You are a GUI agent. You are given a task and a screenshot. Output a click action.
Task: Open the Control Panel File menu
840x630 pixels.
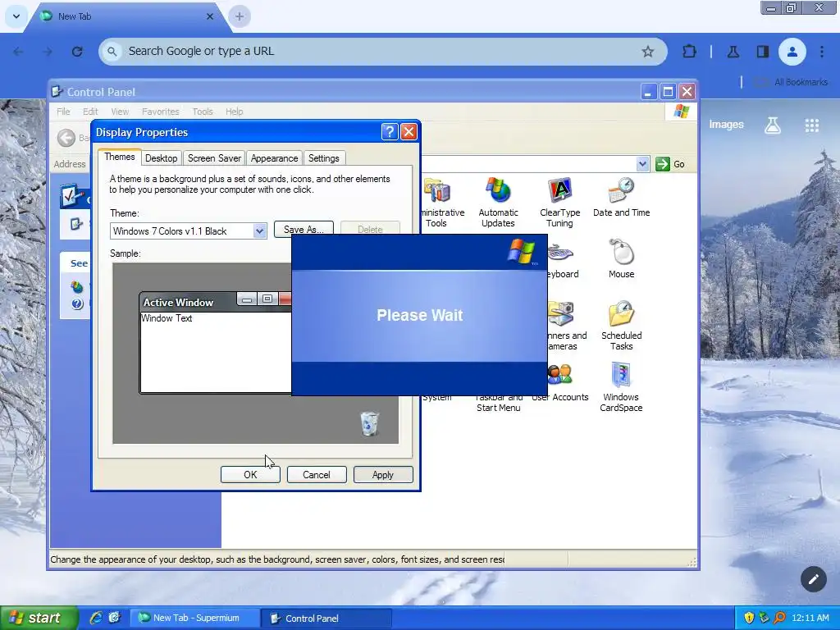(63, 112)
